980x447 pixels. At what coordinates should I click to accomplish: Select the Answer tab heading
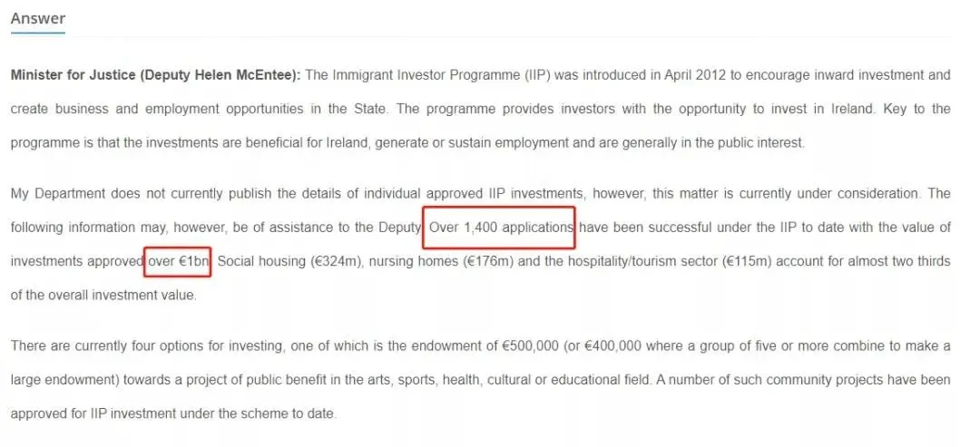(x=38, y=19)
